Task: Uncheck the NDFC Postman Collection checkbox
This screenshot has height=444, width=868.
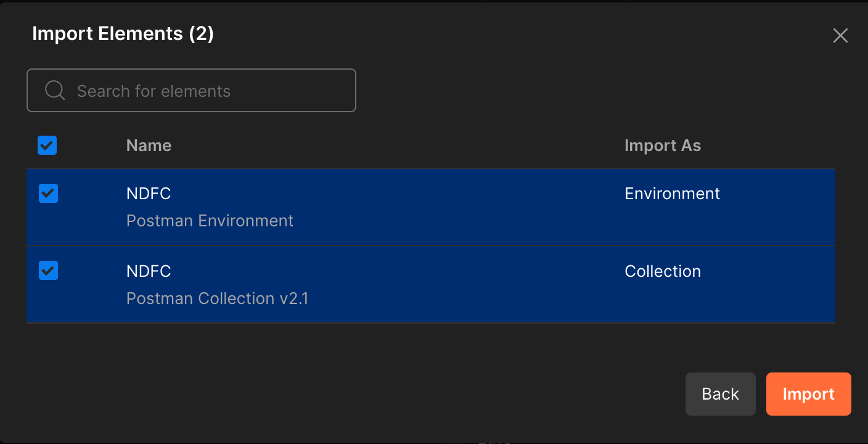Action: (x=48, y=270)
